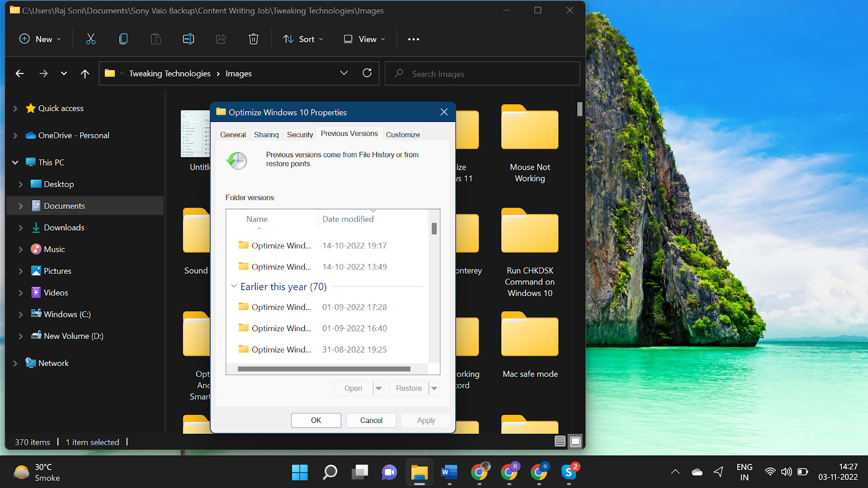Switch to large icons view in status bar
This screenshot has width=868, height=488.
point(576,441)
